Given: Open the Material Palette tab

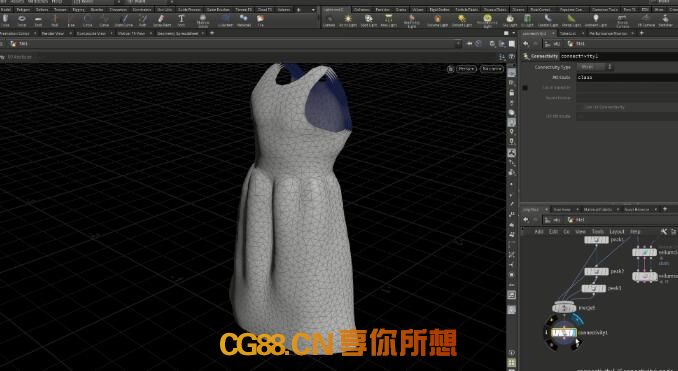Looking at the screenshot, I should click(598, 209).
